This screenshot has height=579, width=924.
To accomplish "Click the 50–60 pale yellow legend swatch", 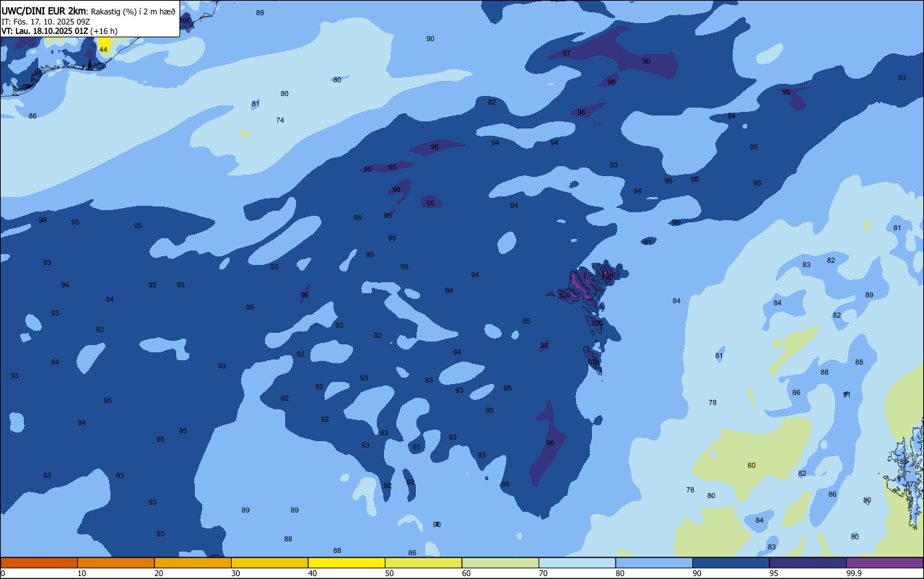I will coord(423,562).
